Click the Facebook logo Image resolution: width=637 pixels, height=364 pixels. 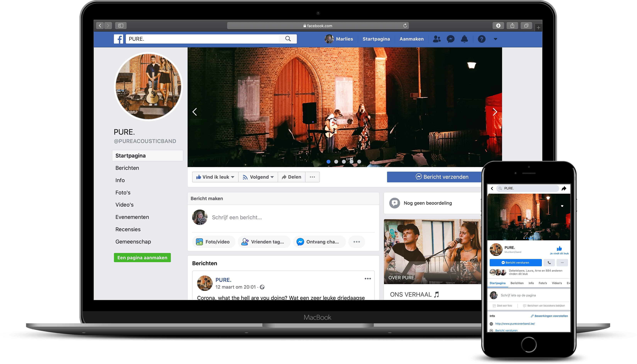point(118,39)
